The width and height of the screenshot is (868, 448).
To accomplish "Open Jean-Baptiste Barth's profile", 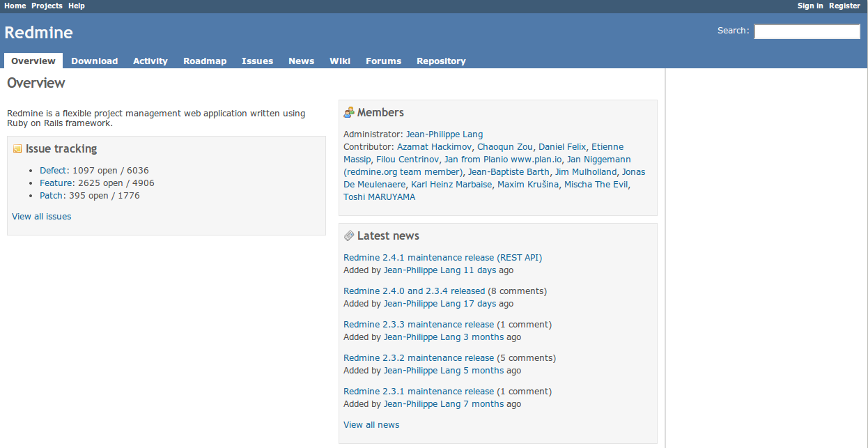I will point(509,172).
